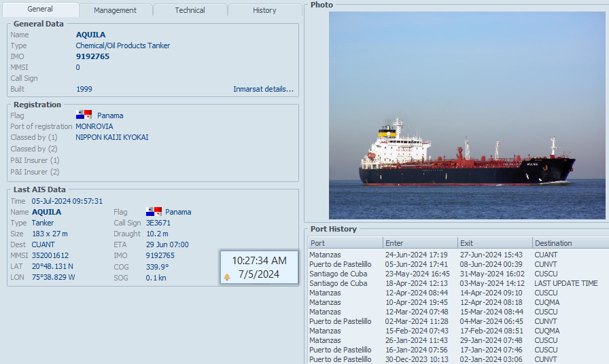This screenshot has width=609, height=364.
Task: Select Matanzas row entered 12-Mar-2024 07:48
Action: [x=458, y=312]
